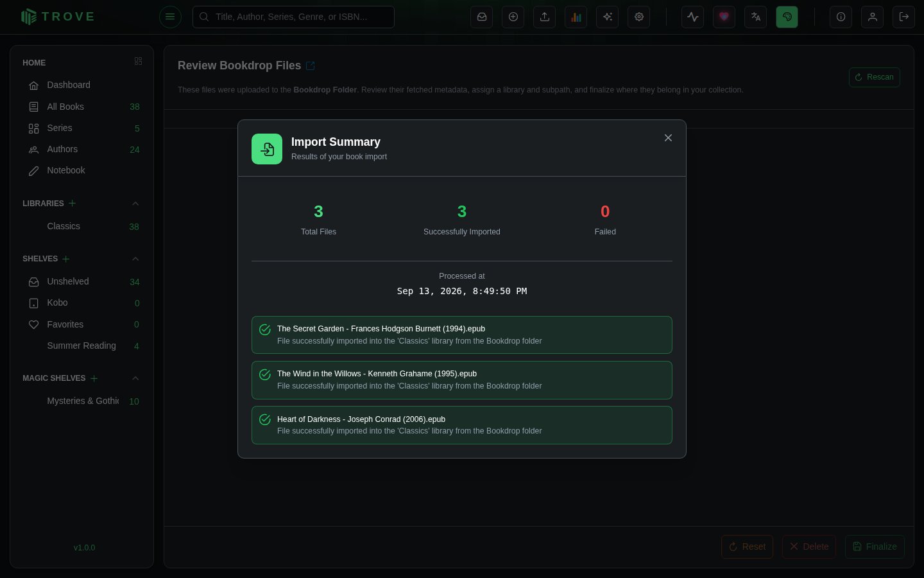Click the Trove logo
924x578 pixels.
pos(58,17)
